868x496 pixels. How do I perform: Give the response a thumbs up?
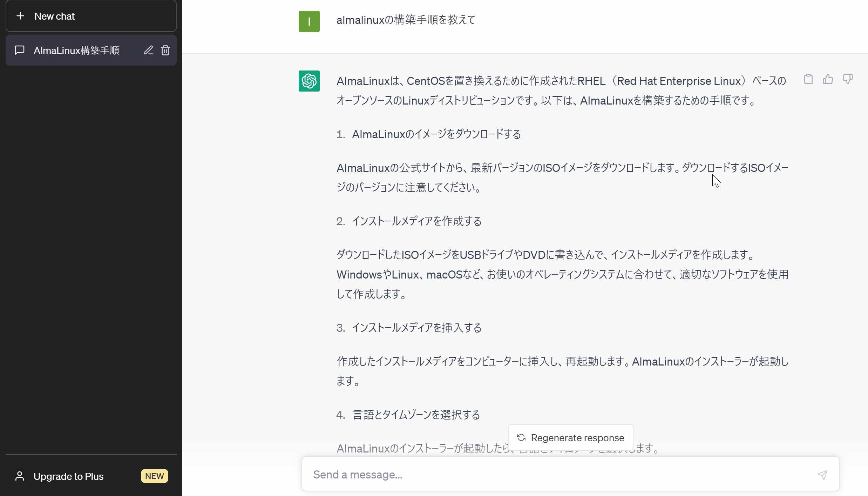(x=828, y=79)
